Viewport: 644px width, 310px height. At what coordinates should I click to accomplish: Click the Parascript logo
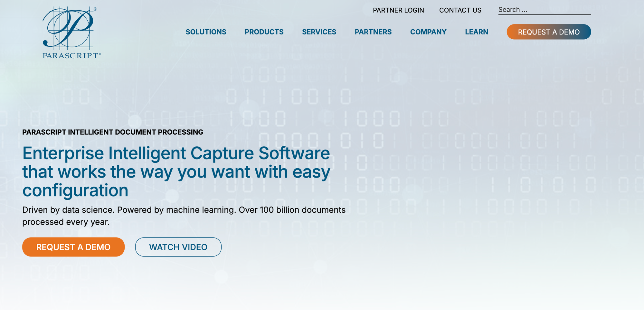coord(71,33)
